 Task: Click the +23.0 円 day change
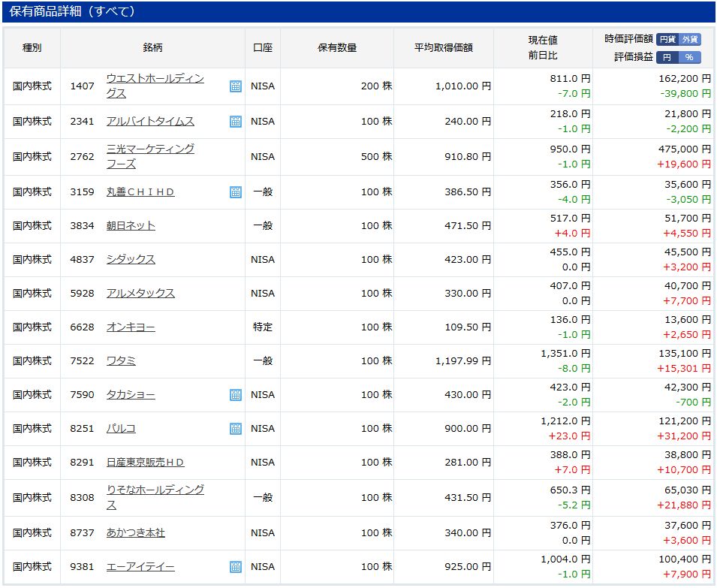(x=569, y=436)
